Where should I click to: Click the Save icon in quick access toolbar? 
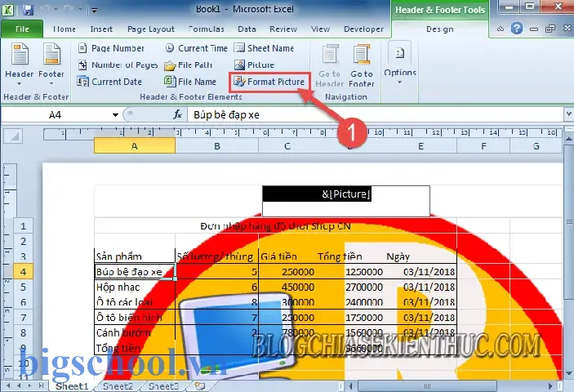click(x=29, y=10)
